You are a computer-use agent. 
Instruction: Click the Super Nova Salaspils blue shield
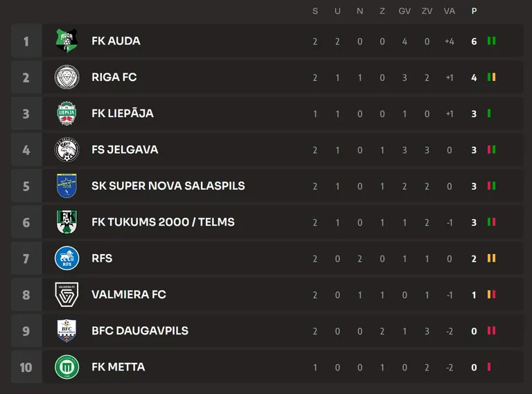point(66,186)
